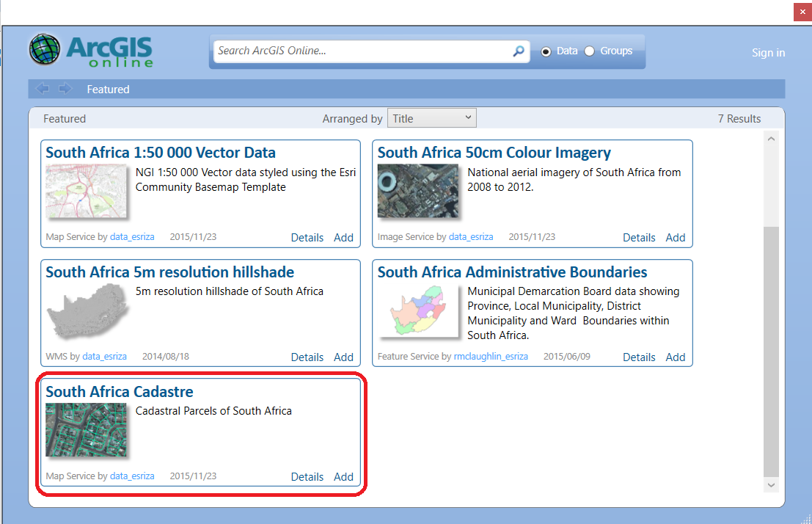Add South Africa 5m resolution hillshade

point(343,357)
